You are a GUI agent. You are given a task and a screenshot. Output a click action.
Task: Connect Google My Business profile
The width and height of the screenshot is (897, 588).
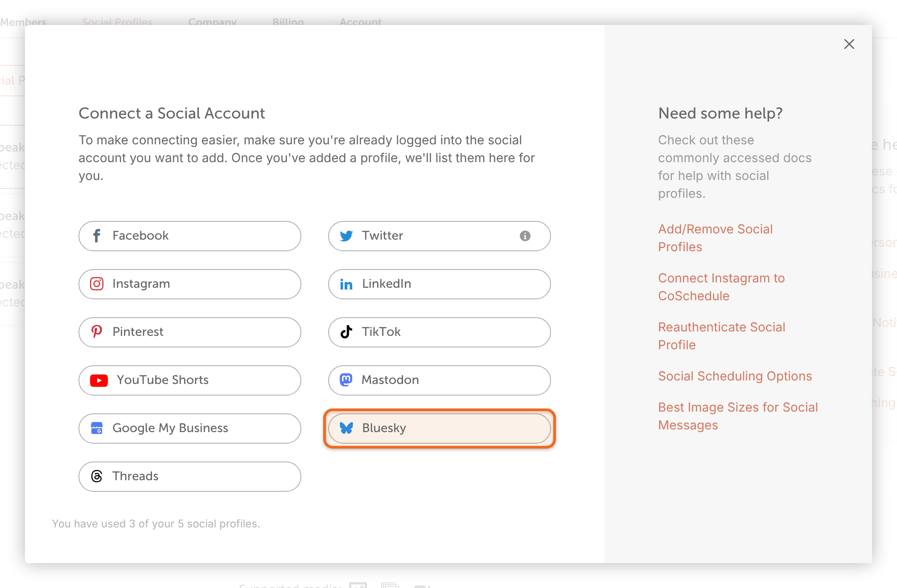pos(190,428)
